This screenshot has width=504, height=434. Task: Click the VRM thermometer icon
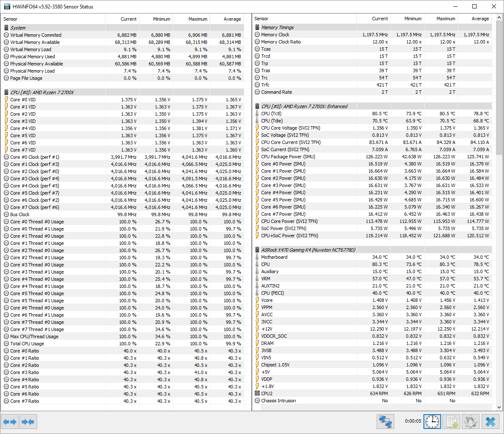click(257, 279)
